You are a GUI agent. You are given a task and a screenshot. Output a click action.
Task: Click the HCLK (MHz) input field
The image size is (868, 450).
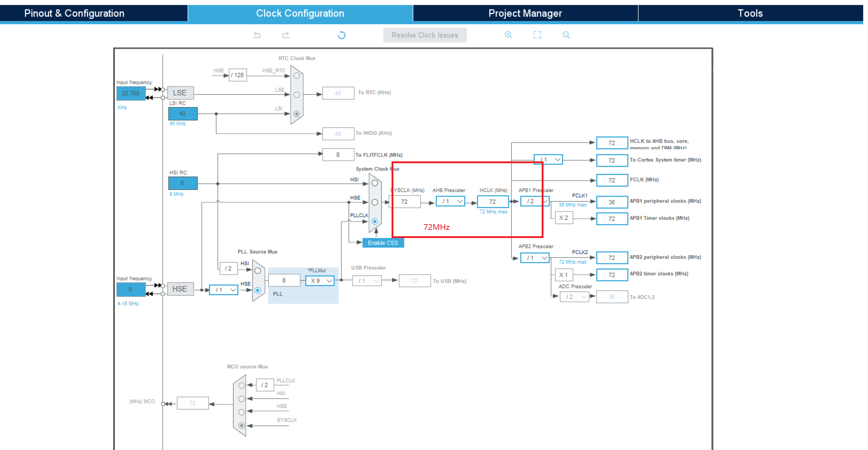pos(492,202)
